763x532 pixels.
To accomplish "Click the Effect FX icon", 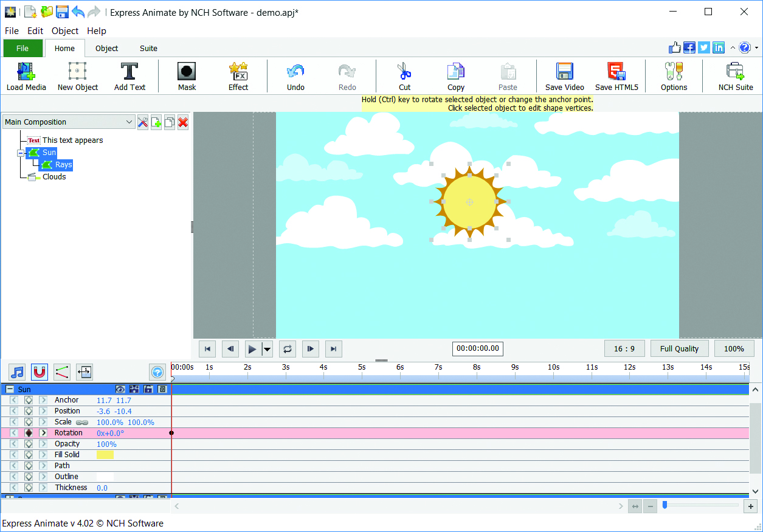I will tap(238, 72).
